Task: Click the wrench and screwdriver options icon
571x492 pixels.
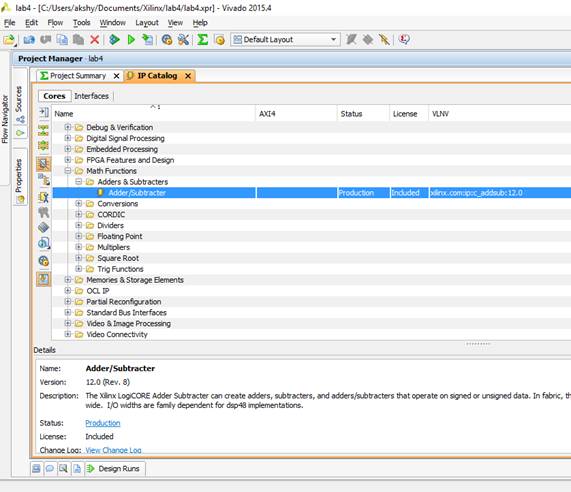Action: (x=184, y=39)
